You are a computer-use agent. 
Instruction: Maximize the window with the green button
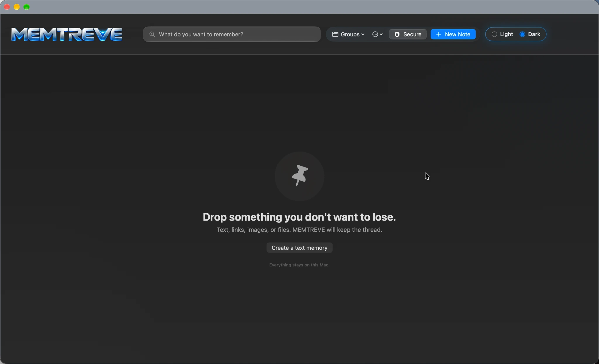[27, 7]
